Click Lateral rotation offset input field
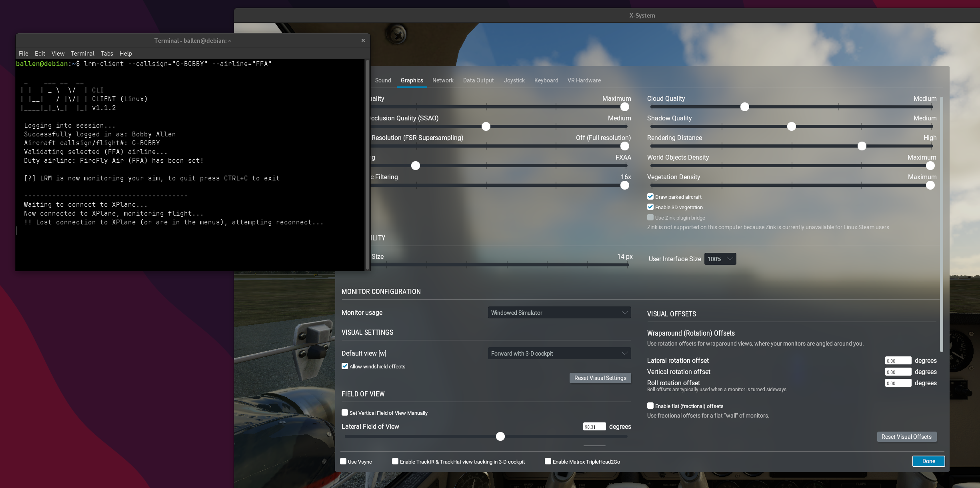 pos(898,360)
